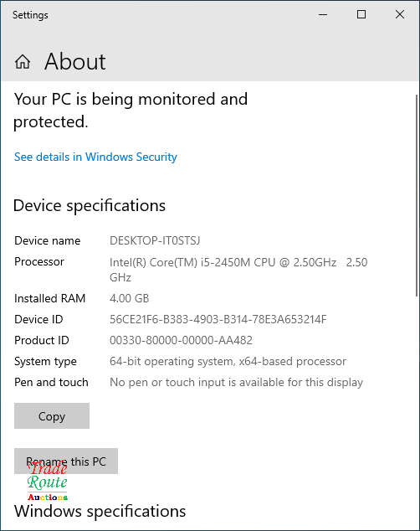The width and height of the screenshot is (420, 531).
Task: Click the Copy button under device specifications
Action: 52,416
